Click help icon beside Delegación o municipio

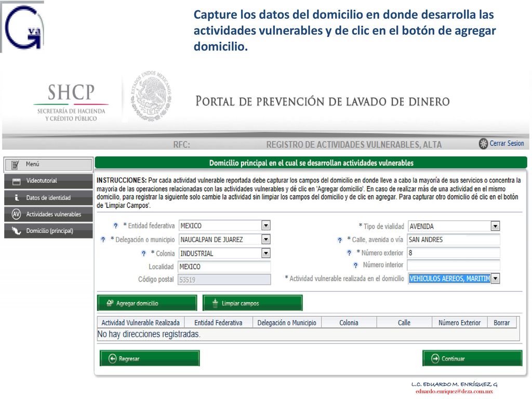(103, 240)
